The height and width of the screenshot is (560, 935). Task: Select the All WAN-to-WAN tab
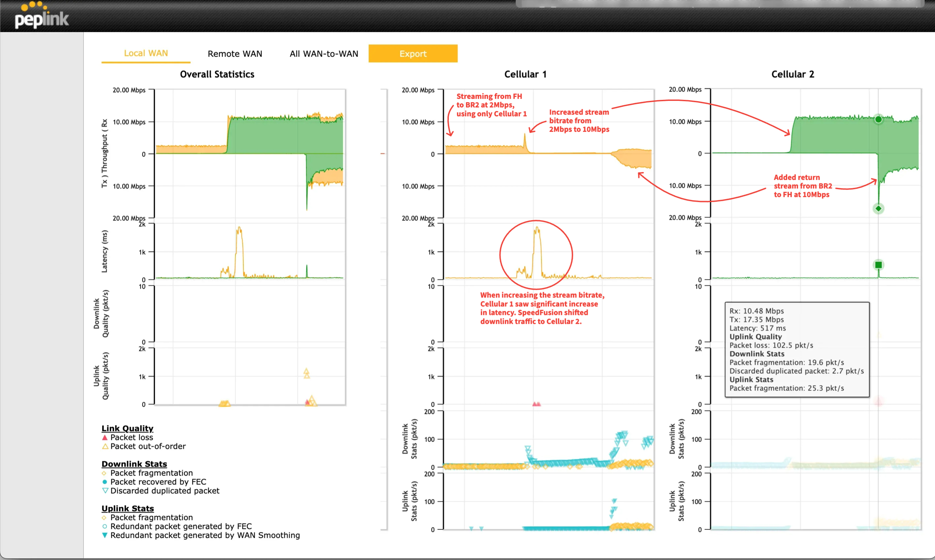tap(324, 54)
